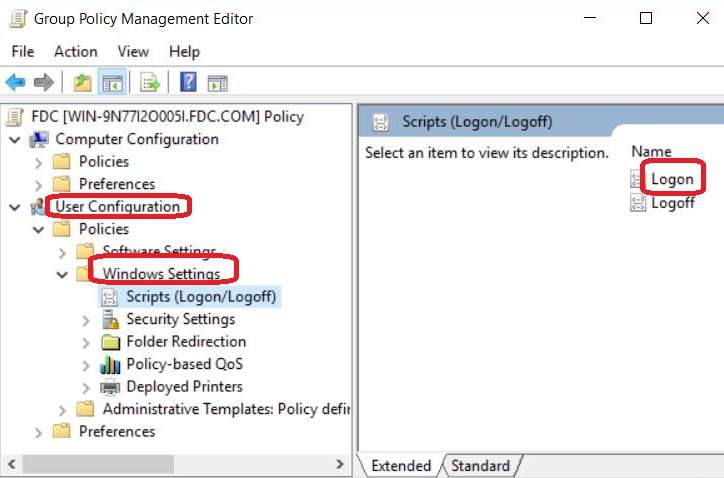This screenshot has height=478, width=724.
Task: Click the Export List toolbar icon
Action: click(x=150, y=82)
